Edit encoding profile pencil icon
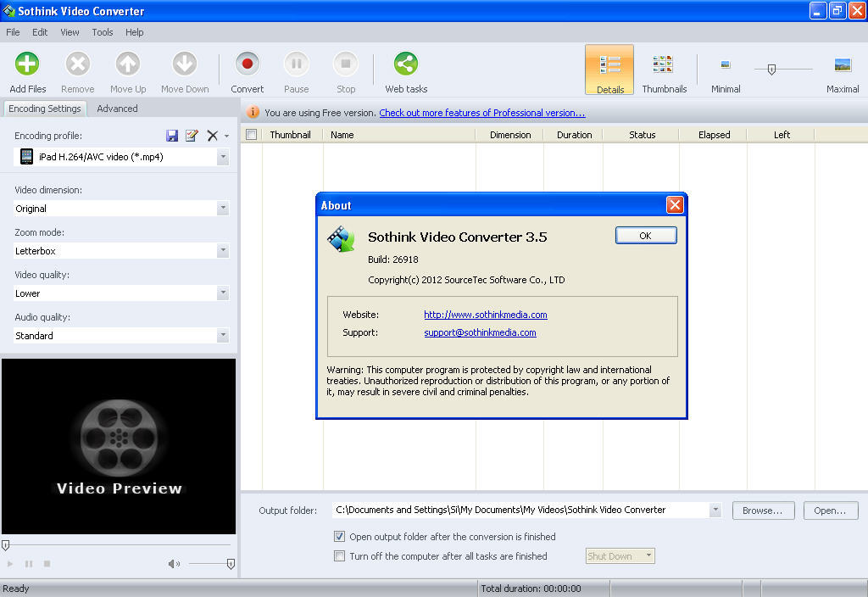Screen dimensions: 868x597 [x=192, y=136]
